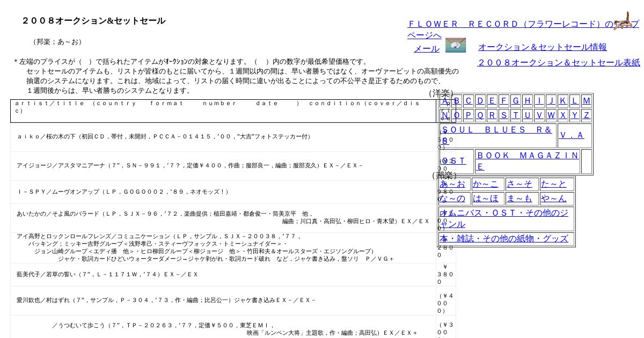644x338 pixels.
Task: Click the （邦楽；あ～お） subtitle
Action: tap(57, 42)
